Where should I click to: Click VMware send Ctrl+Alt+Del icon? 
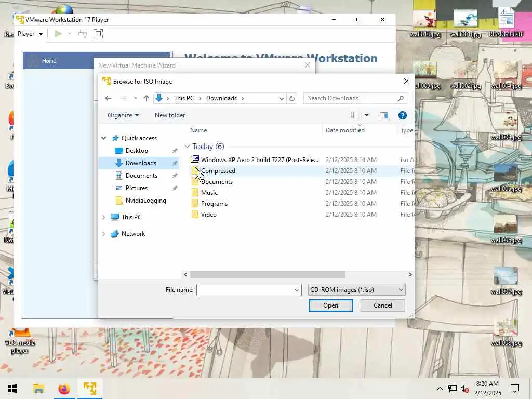coord(83,34)
